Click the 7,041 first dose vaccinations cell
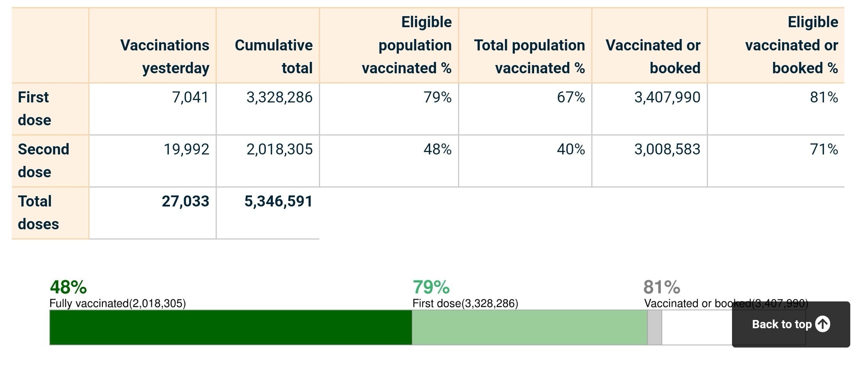This screenshot has height=383, width=868. coord(190,97)
